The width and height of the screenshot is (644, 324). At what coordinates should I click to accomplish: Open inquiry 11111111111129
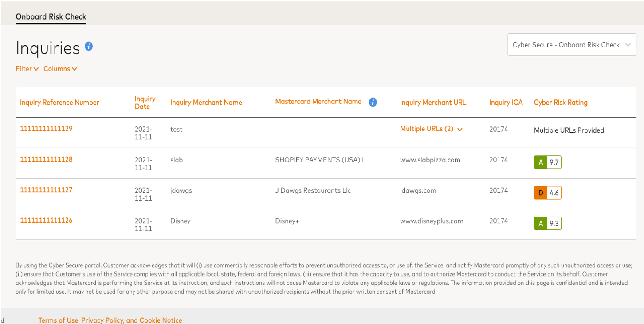[x=46, y=129]
